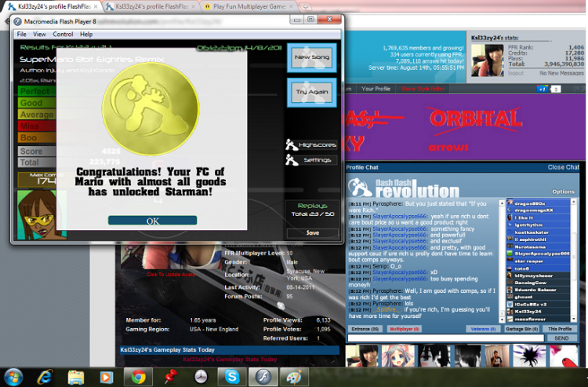Switch to Multiplayer (0) chat room
This screenshot has height=387, width=588.
tap(405, 329)
